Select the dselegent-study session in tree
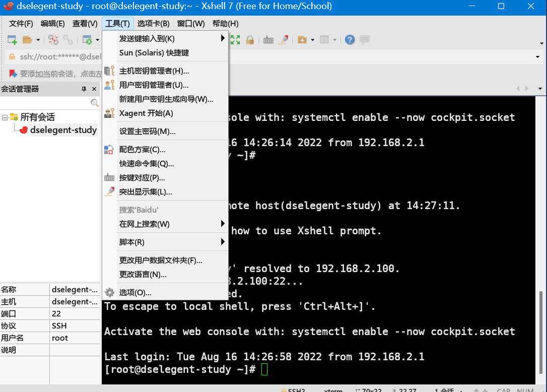 (x=63, y=130)
